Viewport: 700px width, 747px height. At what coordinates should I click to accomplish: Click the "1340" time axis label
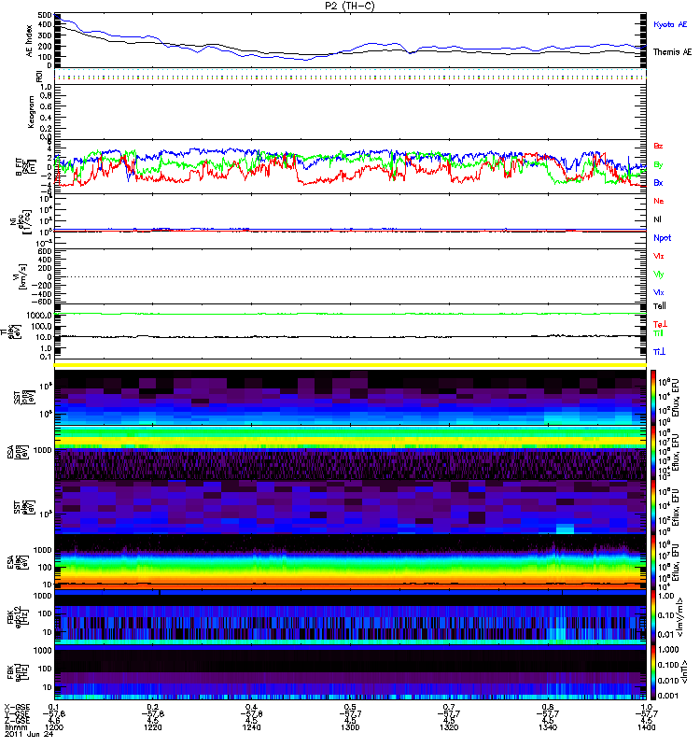tap(548, 727)
